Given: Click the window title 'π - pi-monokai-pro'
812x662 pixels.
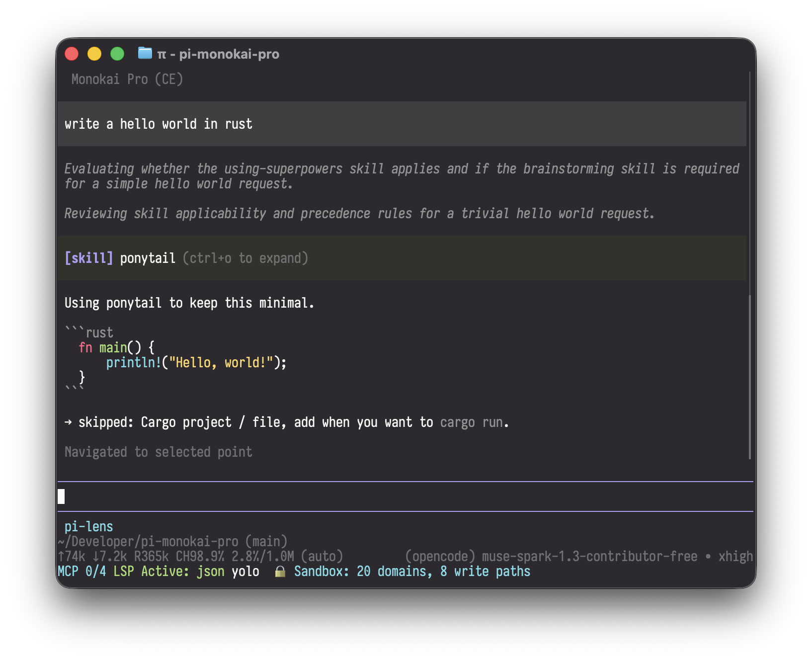Looking at the screenshot, I should tap(218, 54).
